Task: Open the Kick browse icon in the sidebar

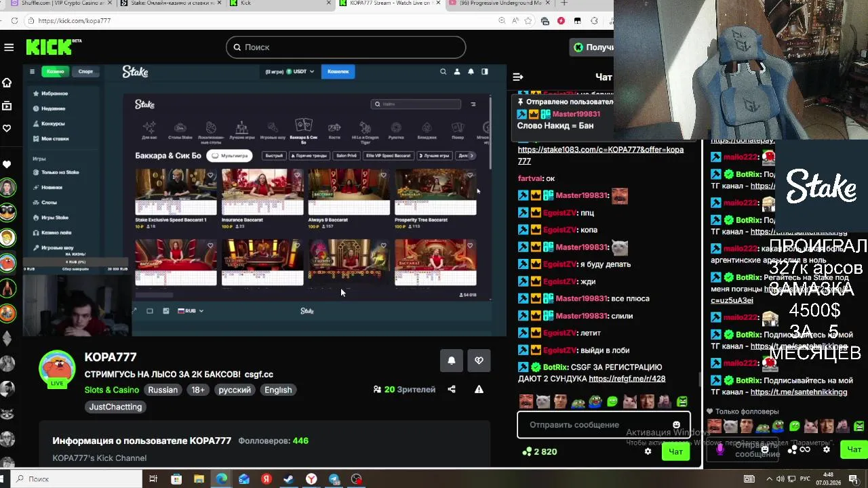Action: point(7,106)
